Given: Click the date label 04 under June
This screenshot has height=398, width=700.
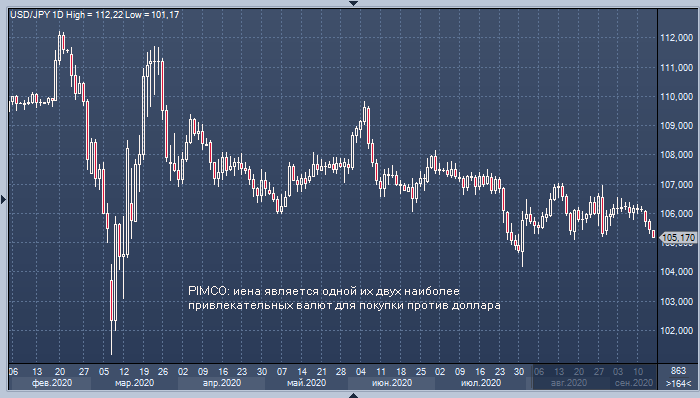Looking at the screenshot, I should coord(361,372).
